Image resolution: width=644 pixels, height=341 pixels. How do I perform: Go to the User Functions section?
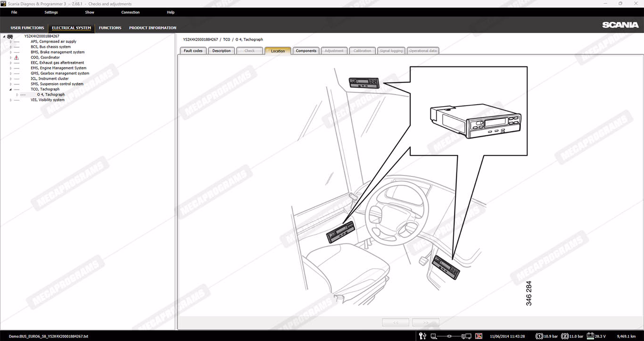pyautogui.click(x=27, y=28)
